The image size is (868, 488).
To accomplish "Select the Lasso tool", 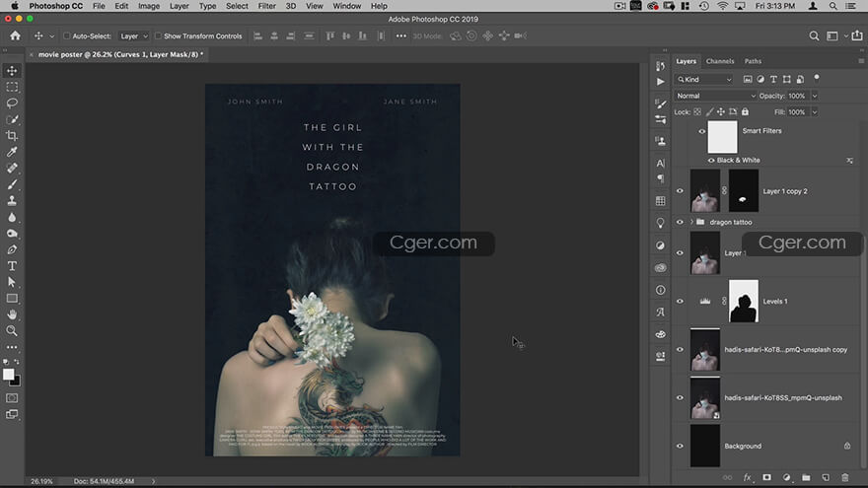I will pos(12,104).
